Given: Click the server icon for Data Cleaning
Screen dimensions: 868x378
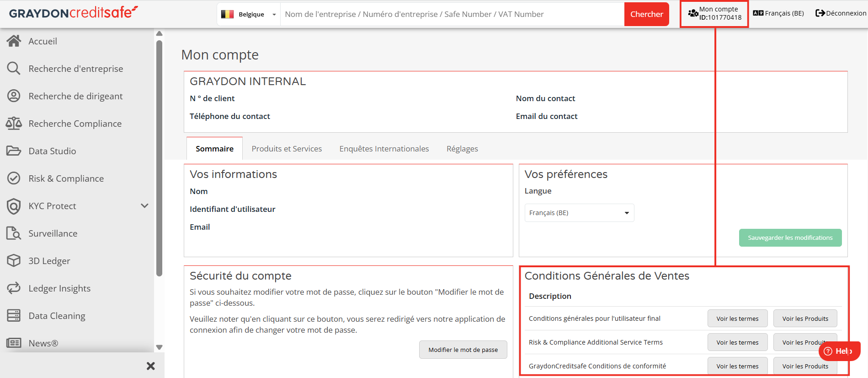Looking at the screenshot, I should [x=14, y=316].
